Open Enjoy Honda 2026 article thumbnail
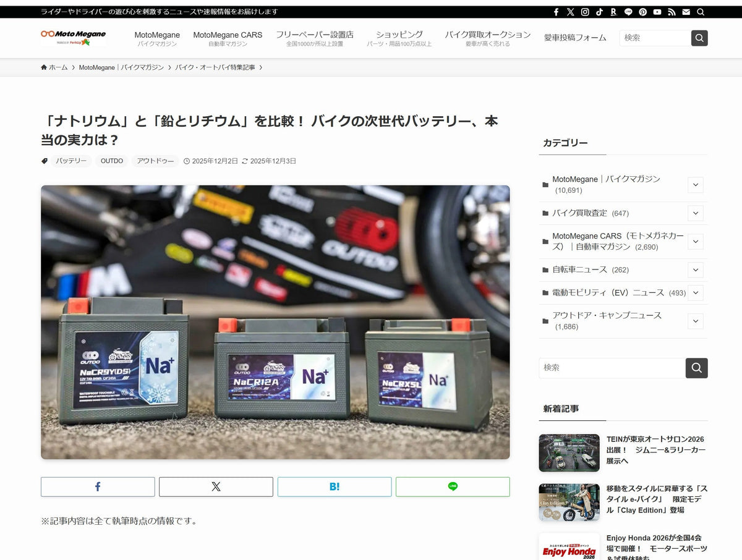Screen dimensions: 742x560 569,546
